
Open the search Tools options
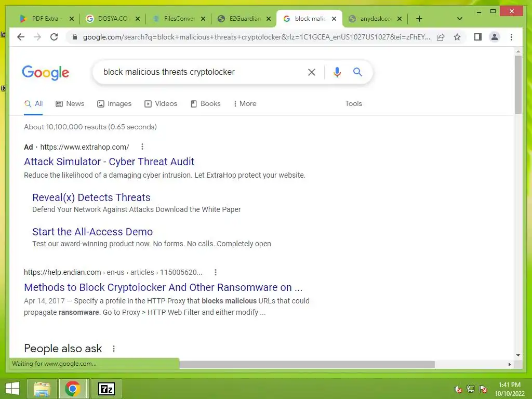[x=353, y=104]
